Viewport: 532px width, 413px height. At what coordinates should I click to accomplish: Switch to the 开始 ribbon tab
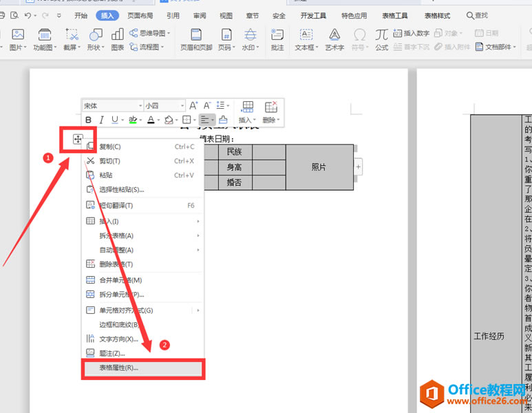coord(81,16)
